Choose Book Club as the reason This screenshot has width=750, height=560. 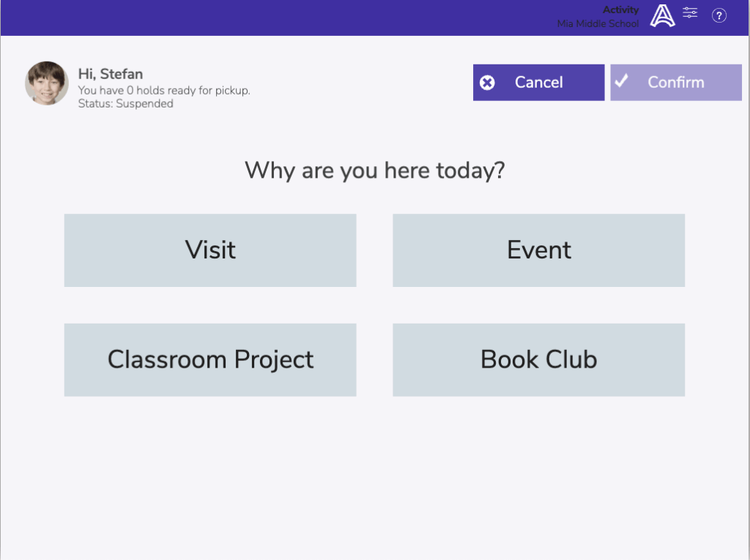pyautogui.click(x=538, y=360)
